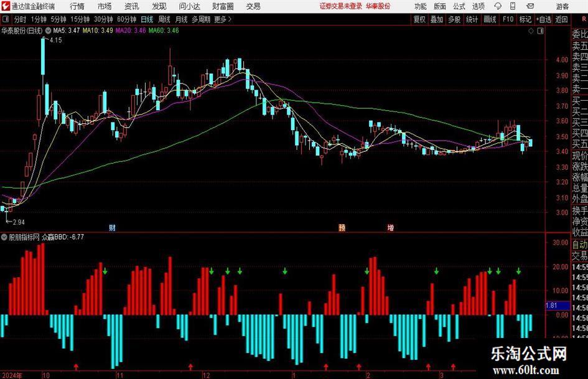Add stock via +自选 button

coord(543,19)
